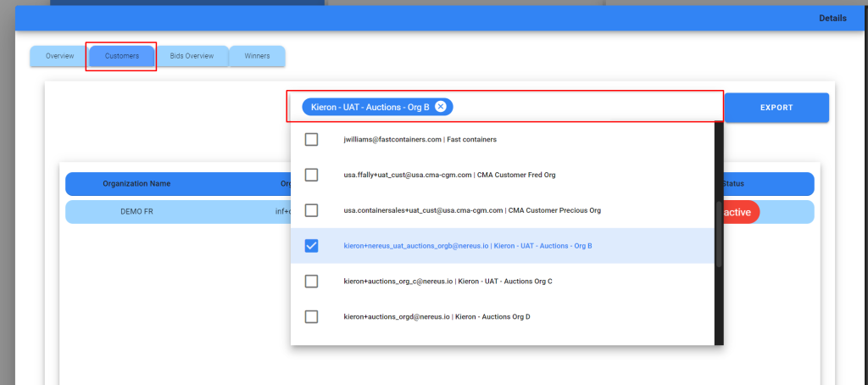Viewport: 868px width, 385px height.
Task: Click inside the customer multi-select field
Action: tap(585, 107)
